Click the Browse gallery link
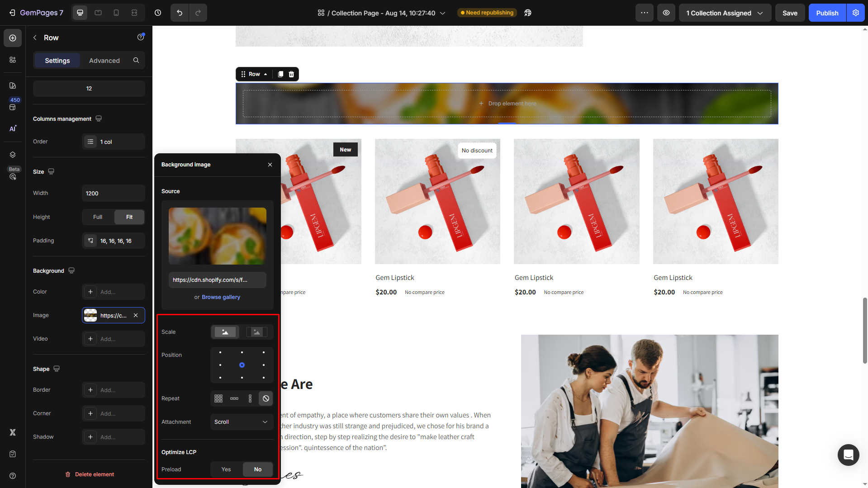This screenshot has height=488, width=868. pos(221,297)
